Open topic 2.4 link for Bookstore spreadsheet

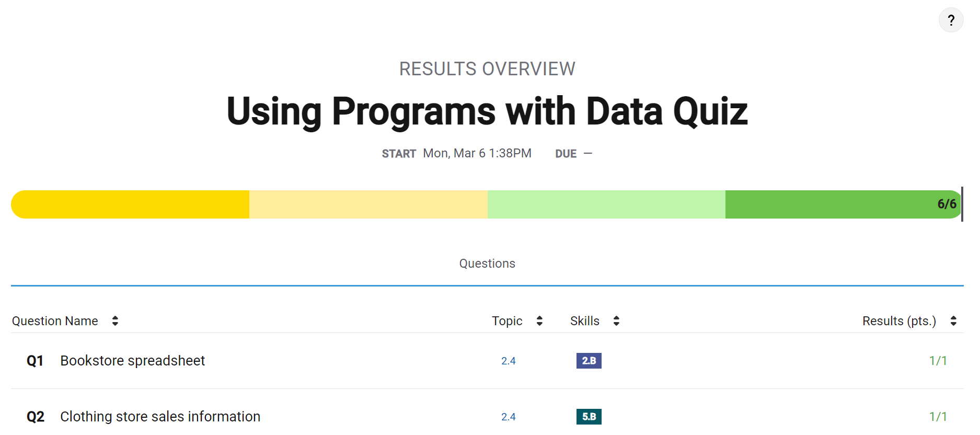point(508,361)
